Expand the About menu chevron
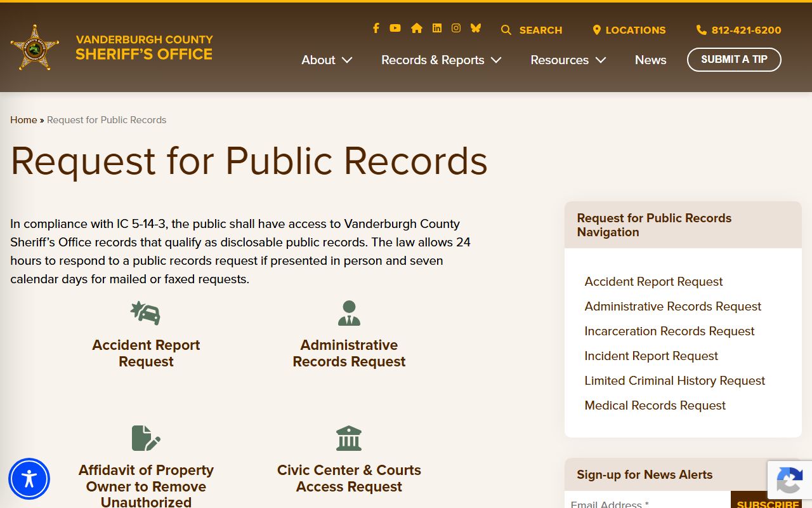The width and height of the screenshot is (812, 508). (347, 60)
